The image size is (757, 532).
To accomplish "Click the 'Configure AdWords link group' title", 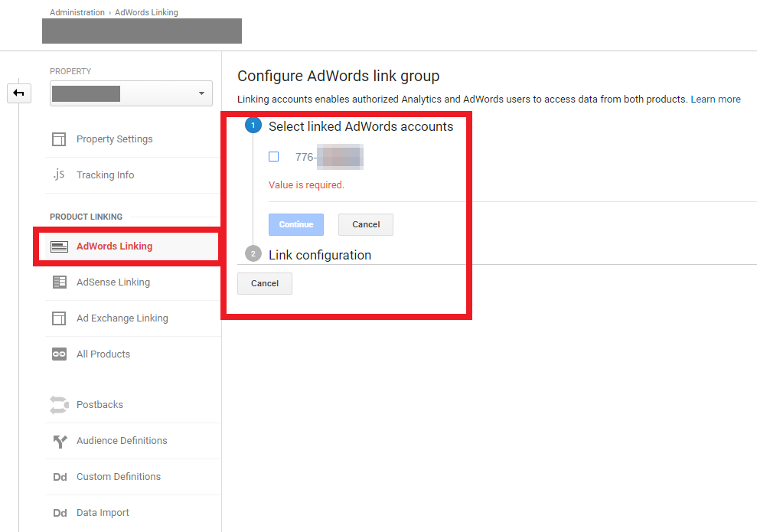I will (x=338, y=76).
